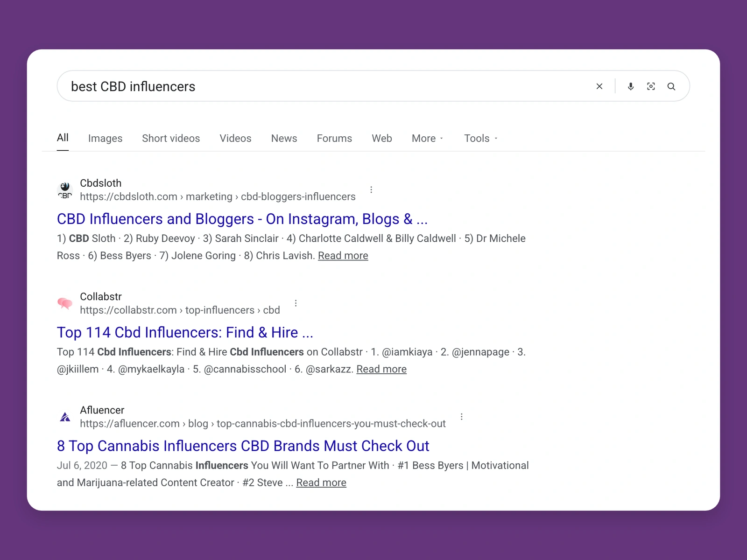Expand the Tools dropdown
This screenshot has height=560, width=747.
tap(481, 138)
